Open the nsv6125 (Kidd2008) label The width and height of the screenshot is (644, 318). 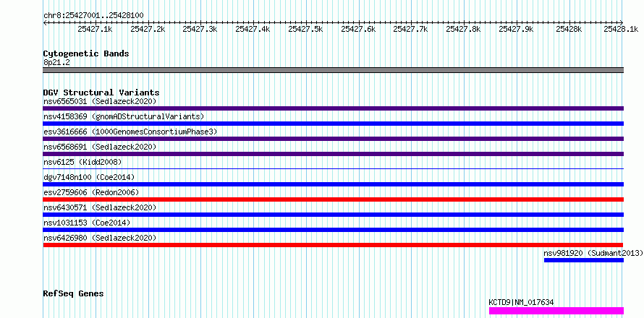[82, 162]
